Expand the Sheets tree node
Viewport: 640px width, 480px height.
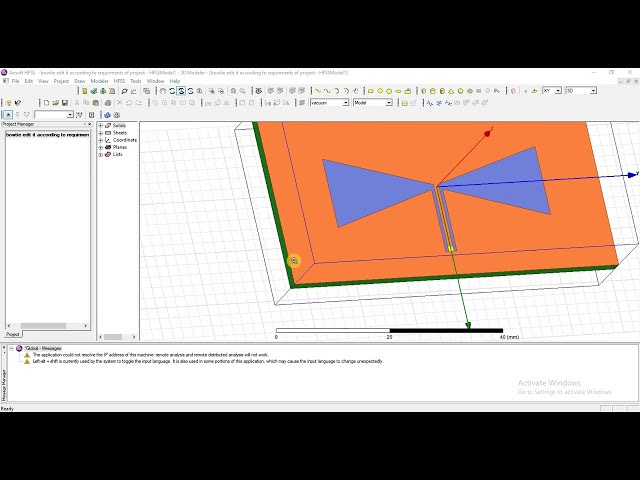click(101, 133)
